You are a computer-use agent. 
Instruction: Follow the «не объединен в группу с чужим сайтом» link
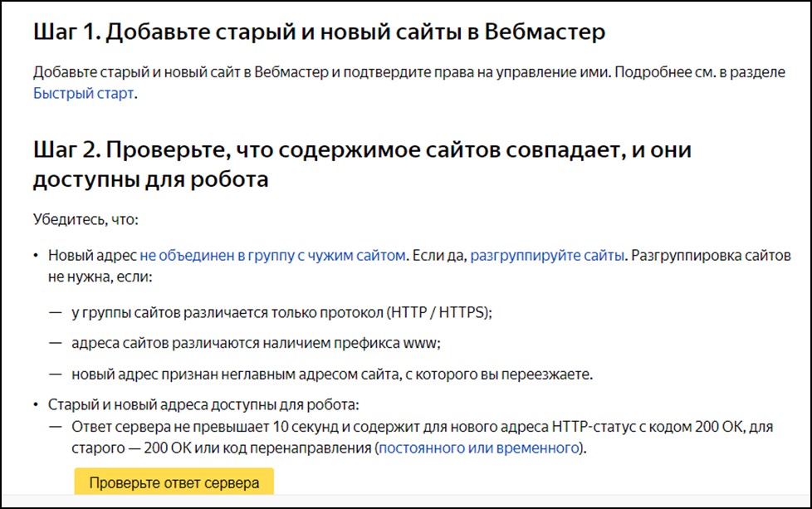(x=272, y=255)
